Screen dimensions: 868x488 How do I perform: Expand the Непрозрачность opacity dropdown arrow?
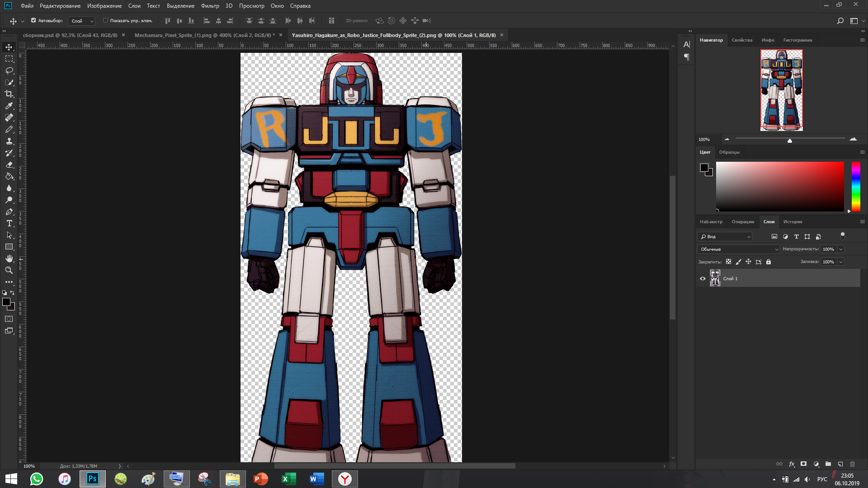pyautogui.click(x=841, y=249)
